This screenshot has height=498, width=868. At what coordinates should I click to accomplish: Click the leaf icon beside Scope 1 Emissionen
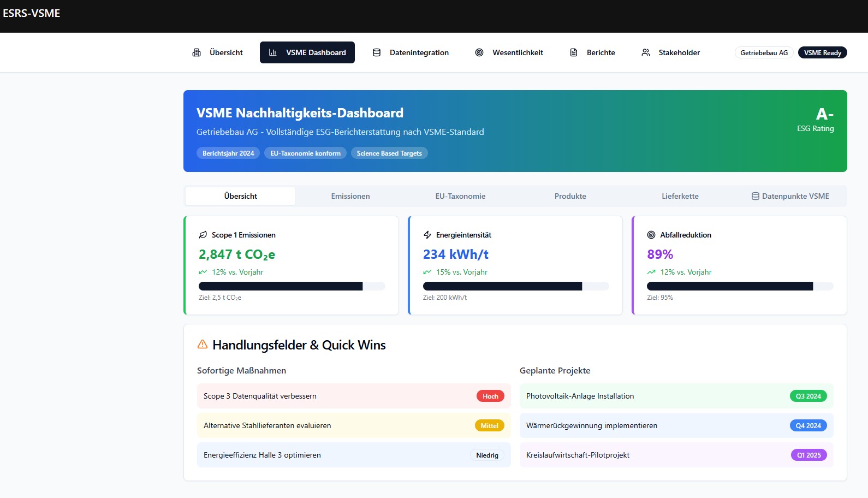point(203,235)
